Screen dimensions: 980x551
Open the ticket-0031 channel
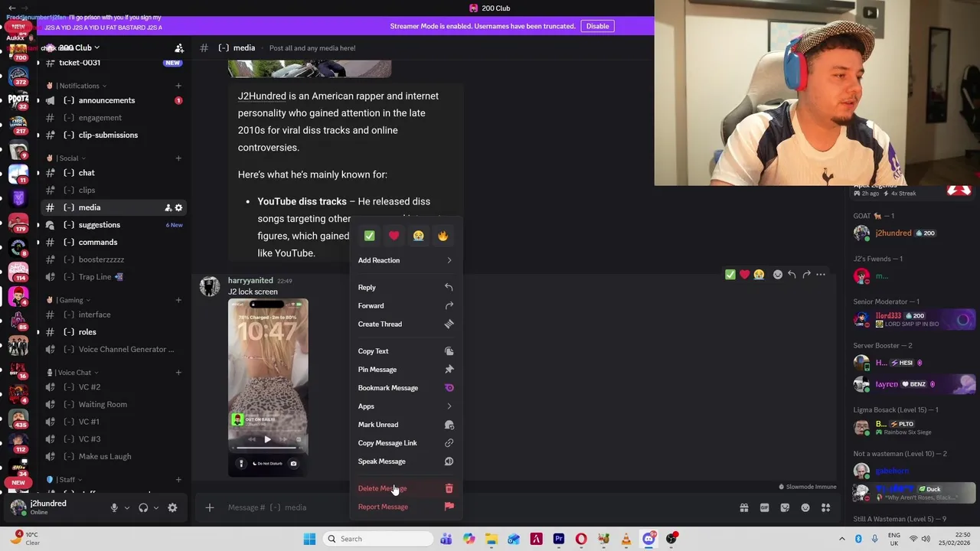coord(113,63)
